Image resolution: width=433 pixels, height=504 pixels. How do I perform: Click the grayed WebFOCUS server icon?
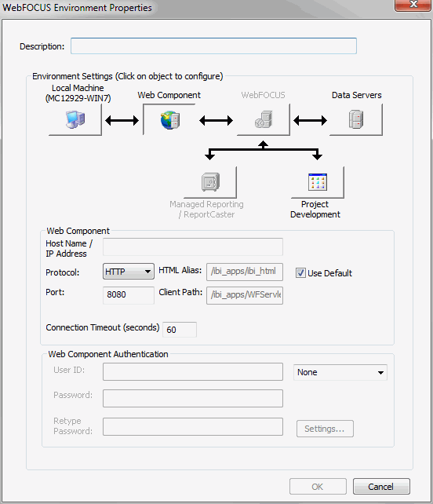click(x=264, y=119)
